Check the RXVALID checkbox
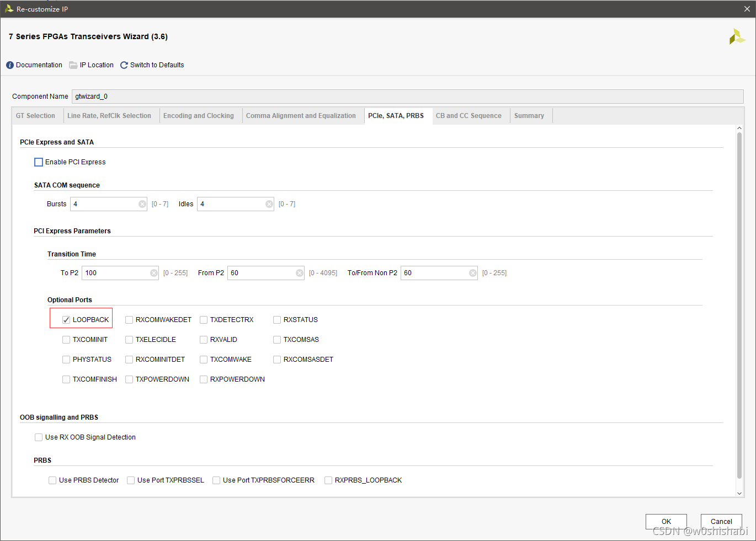Viewport: 756px width, 541px height. pyautogui.click(x=204, y=340)
